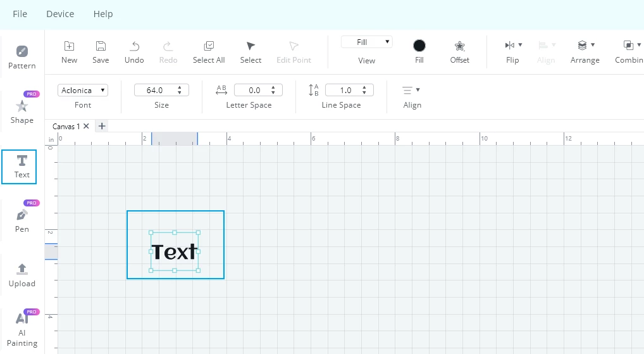Expand the Flip dropdown arrow
This screenshot has width=644, height=354.
(520, 45)
